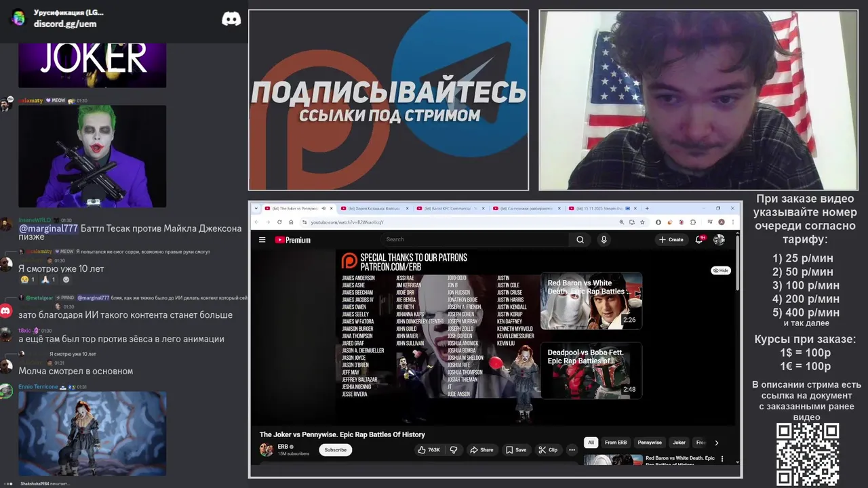
Task: Go forward in the browser
Action: 269,222
